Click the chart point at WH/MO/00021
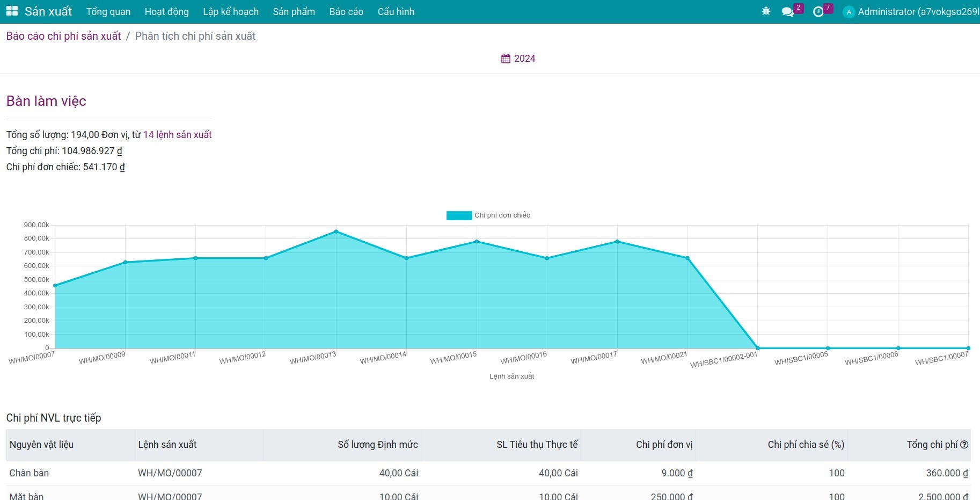This screenshot has width=980, height=500. coord(688,258)
